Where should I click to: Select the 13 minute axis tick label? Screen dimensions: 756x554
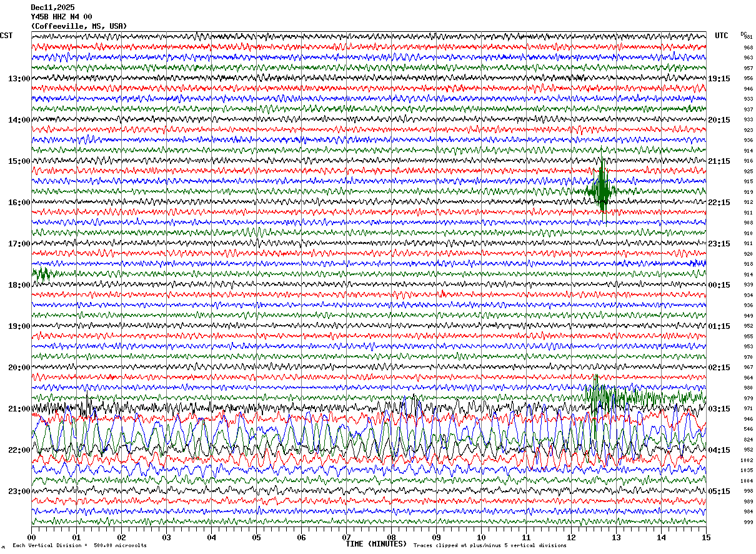(x=616, y=537)
